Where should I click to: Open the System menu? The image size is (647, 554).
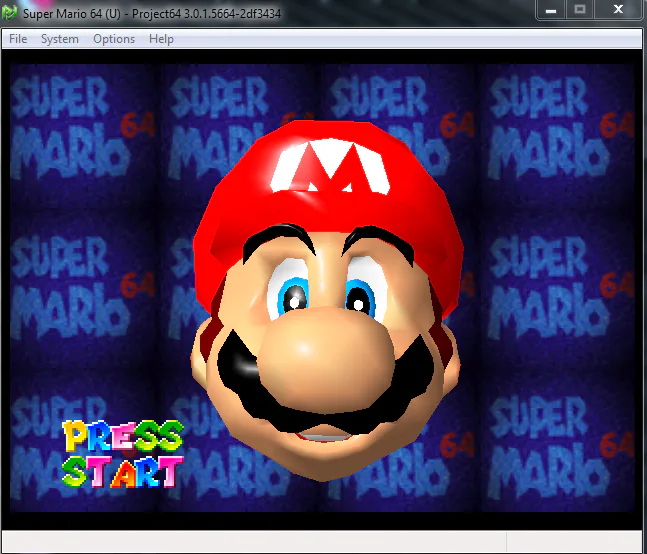59,39
